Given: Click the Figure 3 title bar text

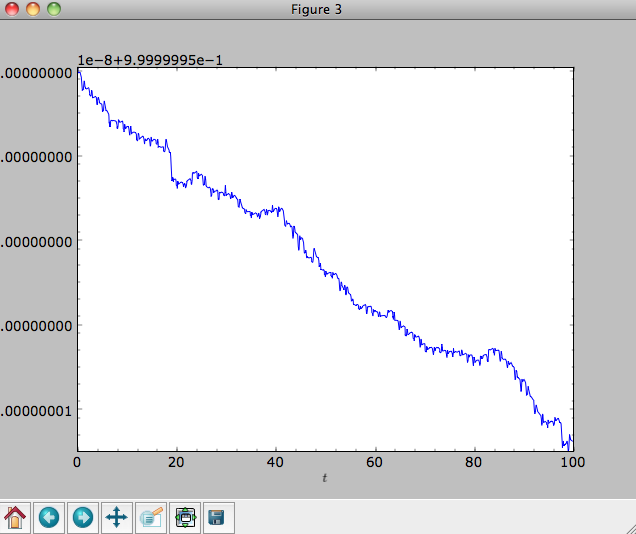Looking at the screenshot, I should tap(316, 9).
